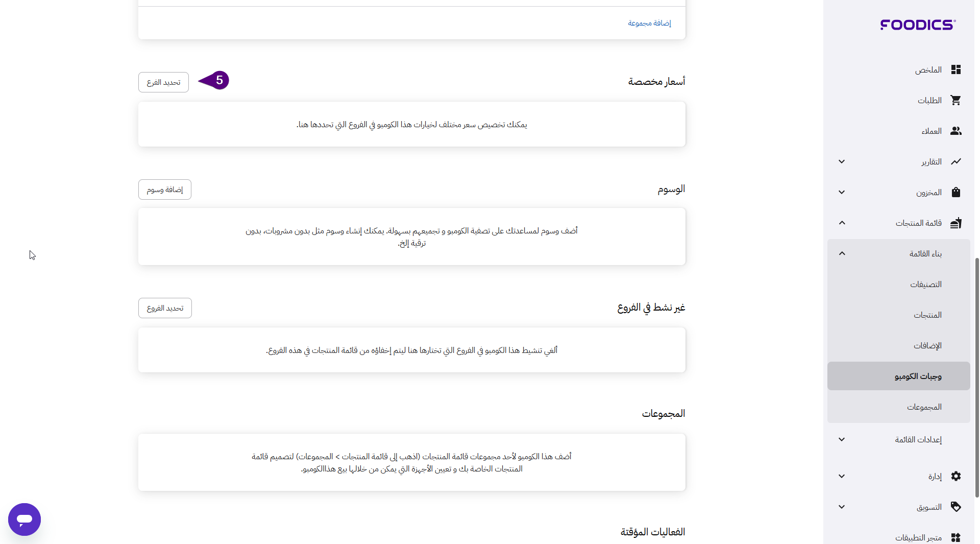Screen dimensions: 980x544
Task: Click the add tags (إضافة وسوم) button
Action: (164, 190)
